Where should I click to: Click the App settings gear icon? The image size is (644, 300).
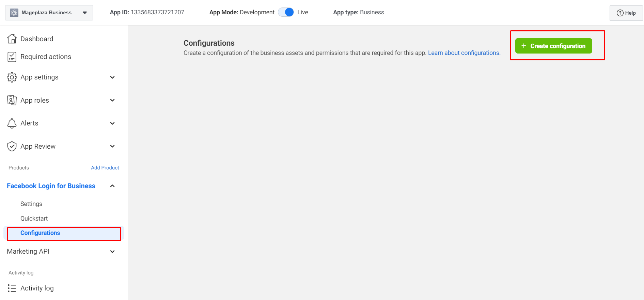[12, 77]
